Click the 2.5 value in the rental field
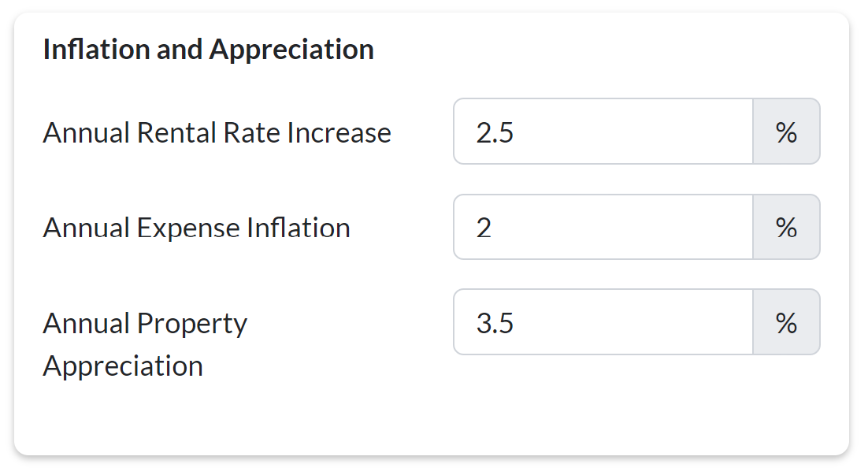This screenshot has width=868, height=475. [495, 132]
